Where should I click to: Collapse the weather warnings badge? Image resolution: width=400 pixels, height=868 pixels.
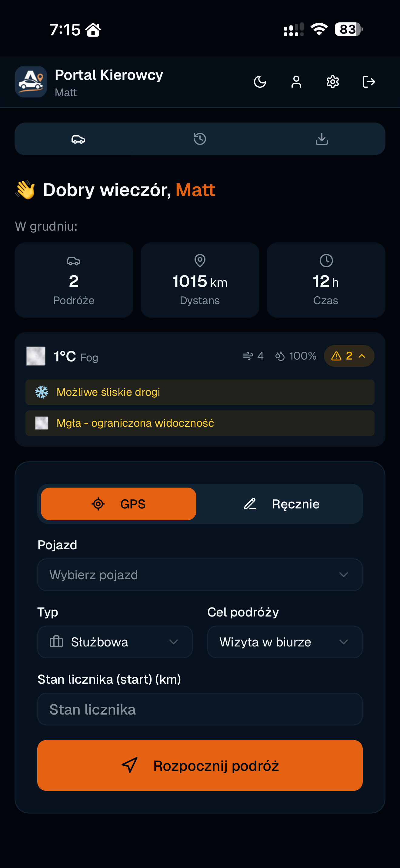tap(349, 356)
